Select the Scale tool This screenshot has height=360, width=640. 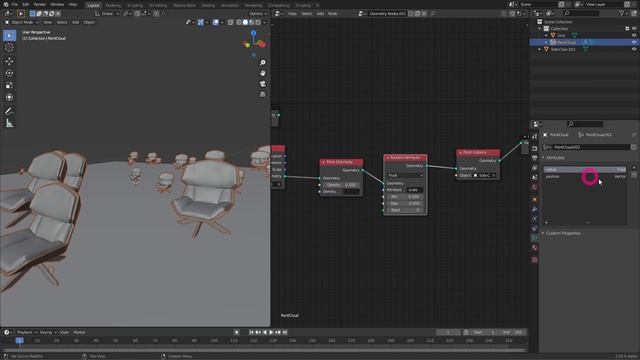click(9, 85)
